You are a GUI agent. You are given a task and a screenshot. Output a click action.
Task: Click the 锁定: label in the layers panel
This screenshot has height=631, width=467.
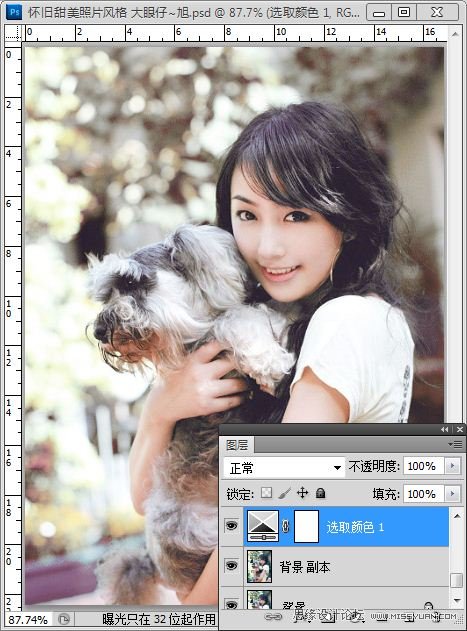click(240, 494)
